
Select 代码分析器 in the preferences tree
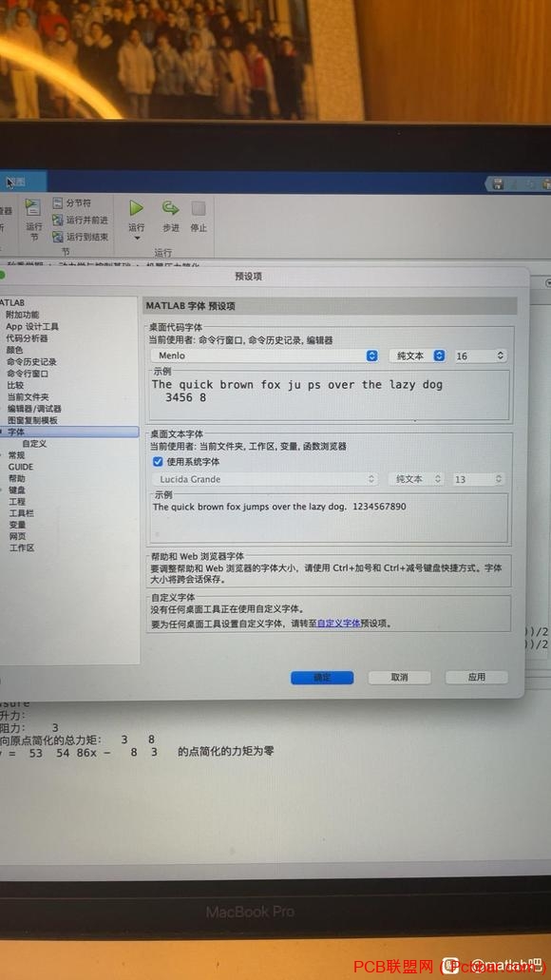[x=28, y=338]
